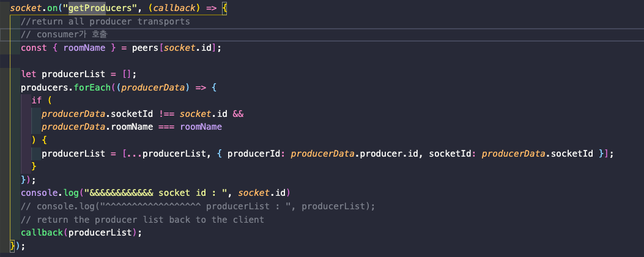Click the spread operator before producerList
644x257 pixels.
[x=135, y=154]
